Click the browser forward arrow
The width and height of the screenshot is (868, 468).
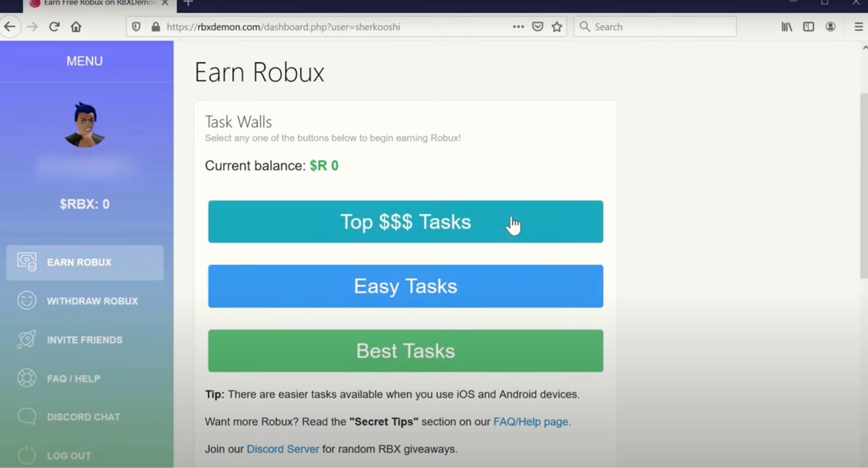pos(32,27)
